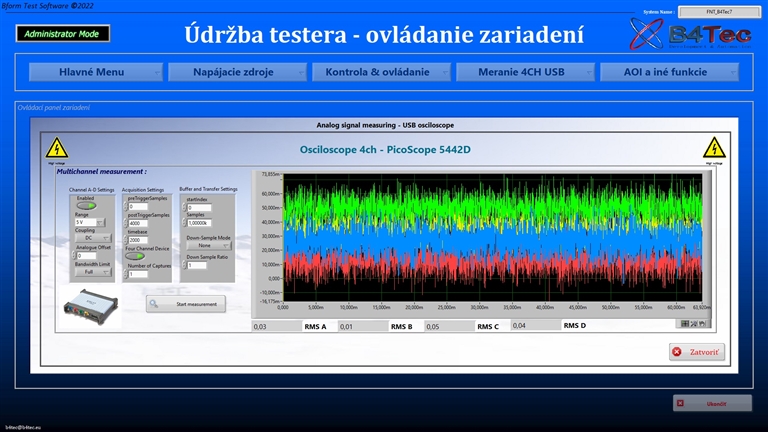
Task: Click the Zatvoriť button
Action: [697, 352]
